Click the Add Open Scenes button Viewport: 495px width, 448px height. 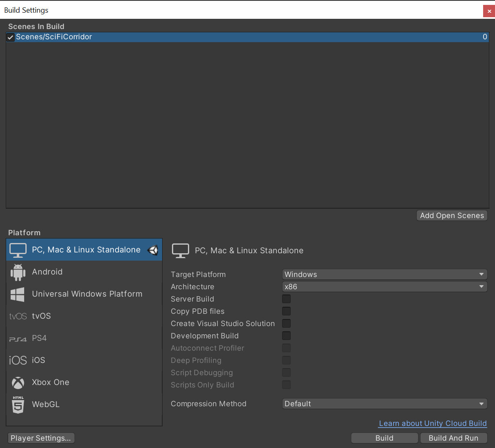click(x=452, y=216)
